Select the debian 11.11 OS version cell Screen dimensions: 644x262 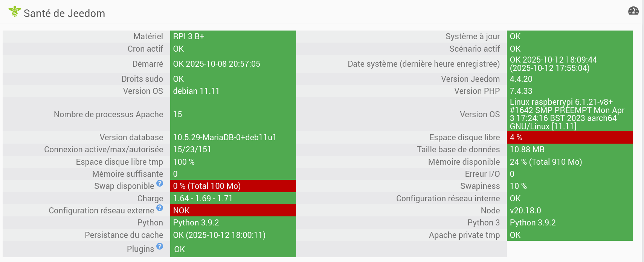196,91
